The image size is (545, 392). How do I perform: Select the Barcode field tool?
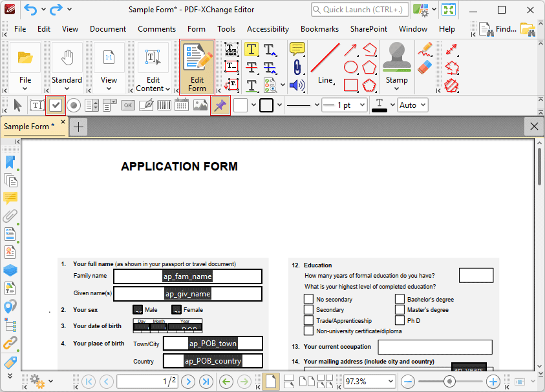164,105
